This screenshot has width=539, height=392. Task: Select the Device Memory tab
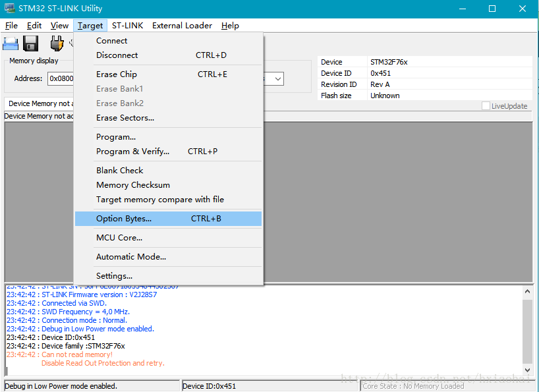click(39, 103)
